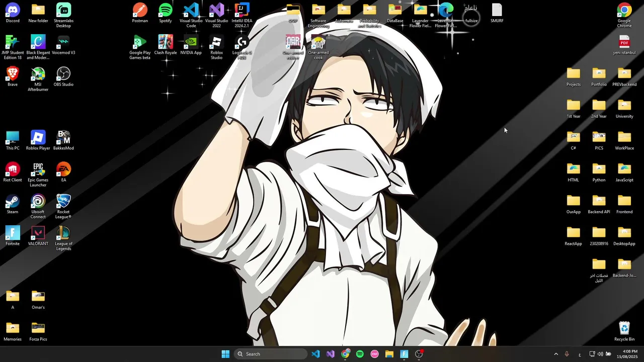
Task: Show hidden icons in system tray
Action: point(556,354)
